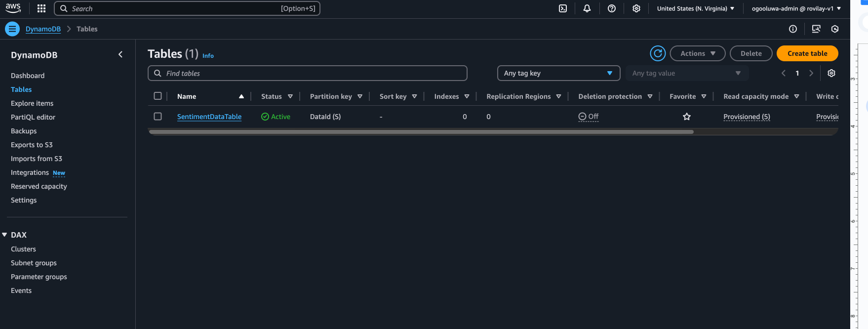Select the SentimentDataTable row checkbox
Viewport: 868px width, 329px height.
pos(158,116)
